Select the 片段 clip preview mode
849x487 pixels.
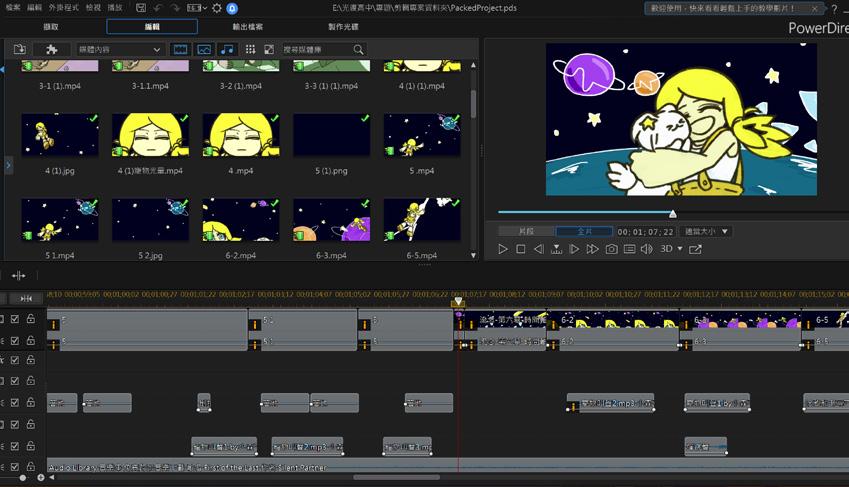(x=526, y=231)
